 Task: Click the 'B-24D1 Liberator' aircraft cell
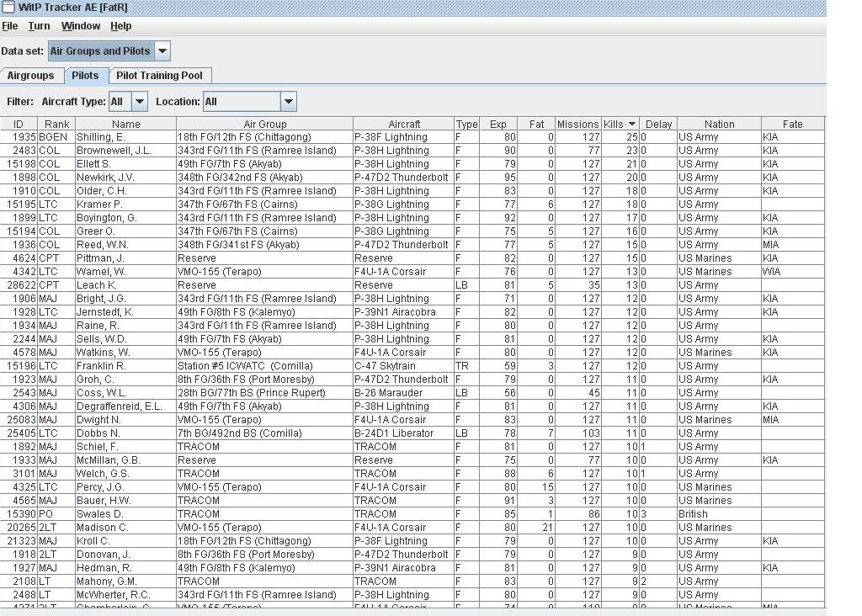pos(404,433)
